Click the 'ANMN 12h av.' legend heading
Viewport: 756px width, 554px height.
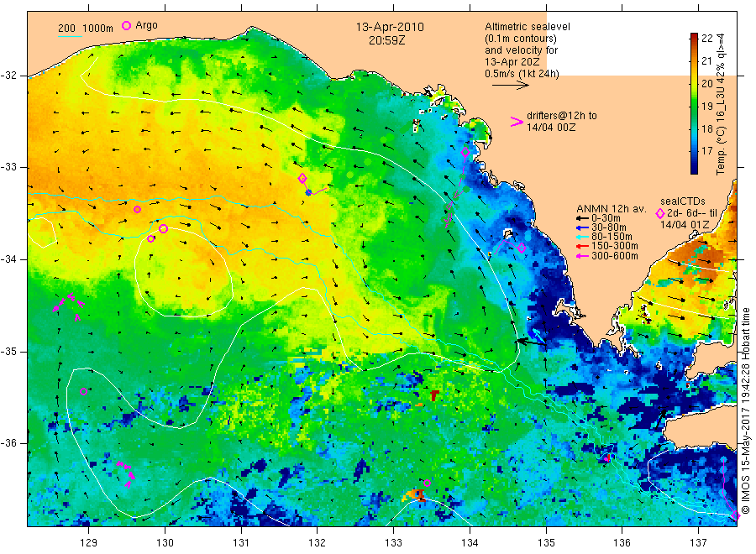pos(611,209)
